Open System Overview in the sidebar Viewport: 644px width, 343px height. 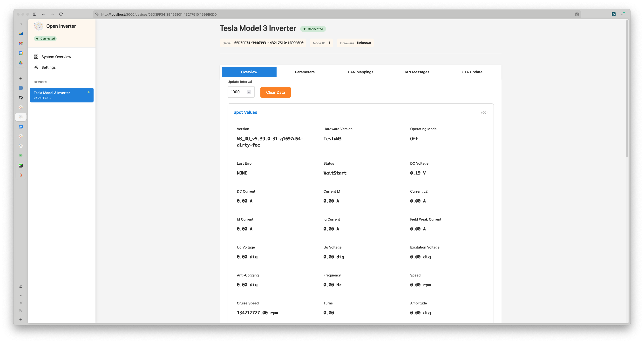56,57
